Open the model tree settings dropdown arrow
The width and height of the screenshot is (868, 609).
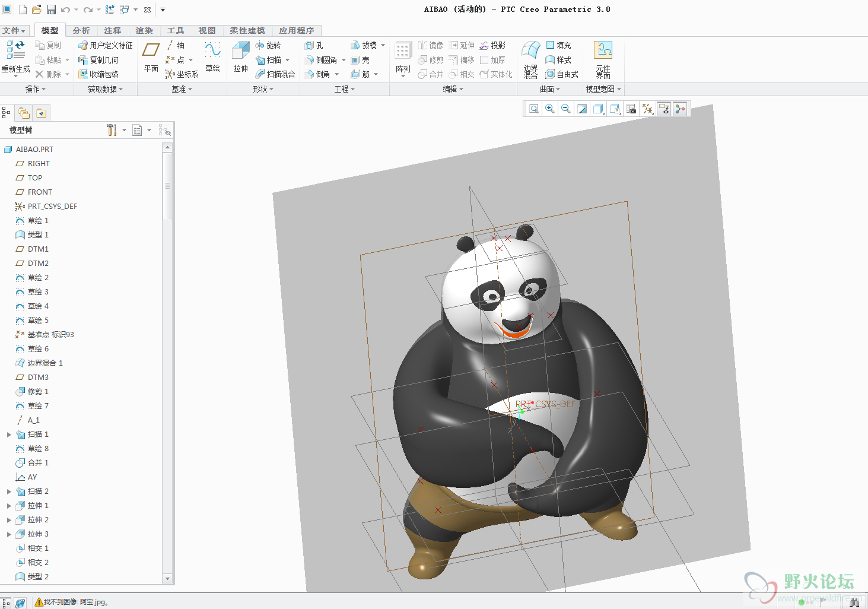124,130
